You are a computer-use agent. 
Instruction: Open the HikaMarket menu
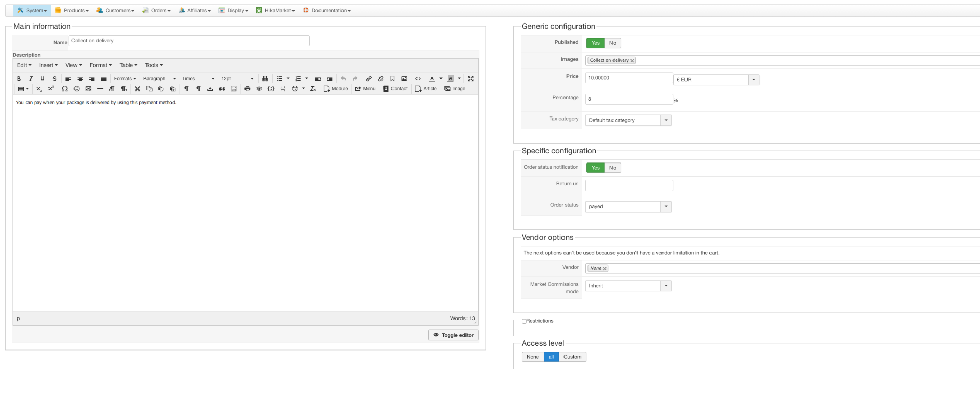pyautogui.click(x=276, y=11)
